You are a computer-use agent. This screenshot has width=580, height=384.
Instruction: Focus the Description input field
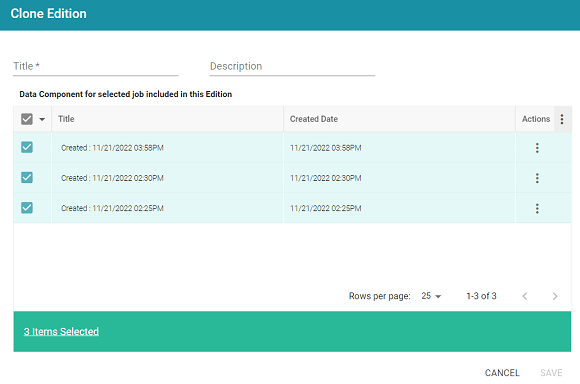pyautogui.click(x=292, y=67)
